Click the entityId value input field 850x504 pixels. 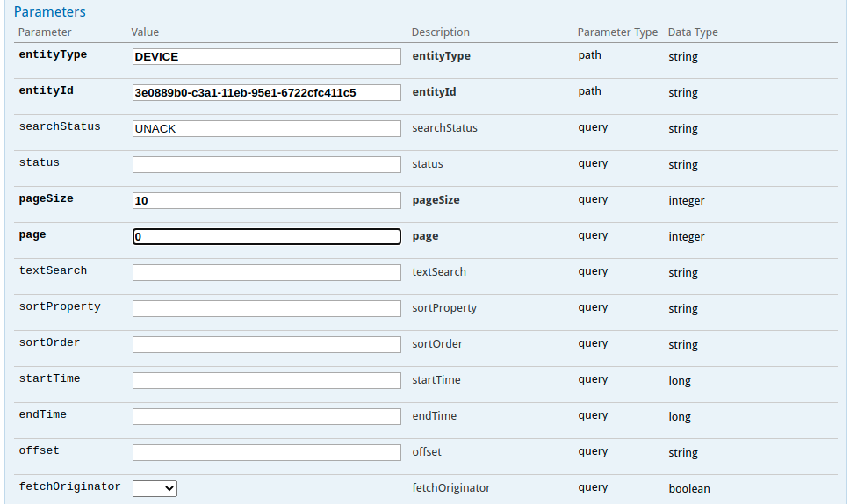pos(267,92)
